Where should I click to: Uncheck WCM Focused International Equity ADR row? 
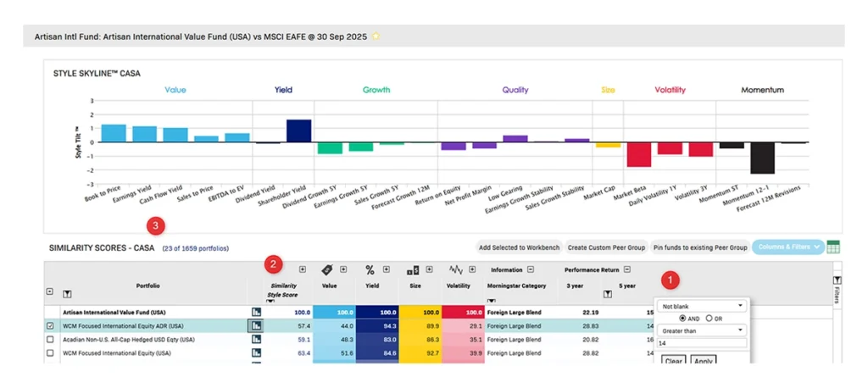[x=50, y=325]
